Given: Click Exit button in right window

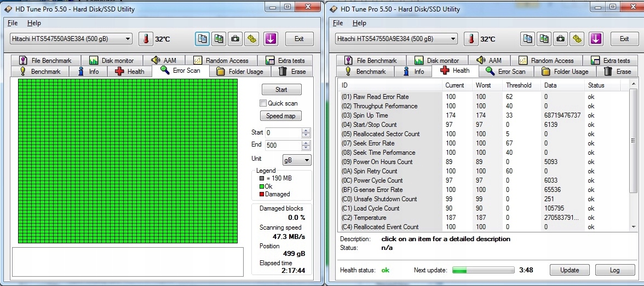Looking at the screenshot, I should point(625,39).
